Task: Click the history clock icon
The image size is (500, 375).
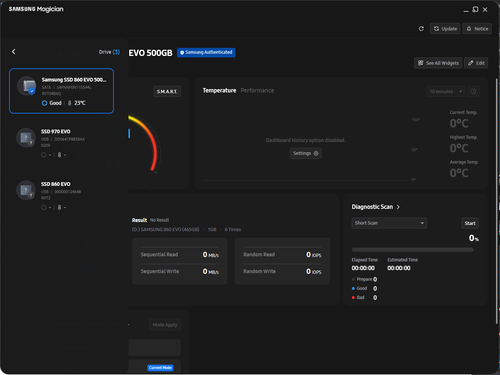Action: click(473, 91)
